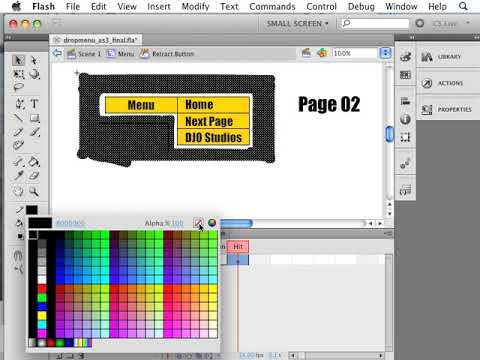Image resolution: width=480 pixels, height=360 pixels.
Task: Open the Control menu
Action: pos(321,6)
